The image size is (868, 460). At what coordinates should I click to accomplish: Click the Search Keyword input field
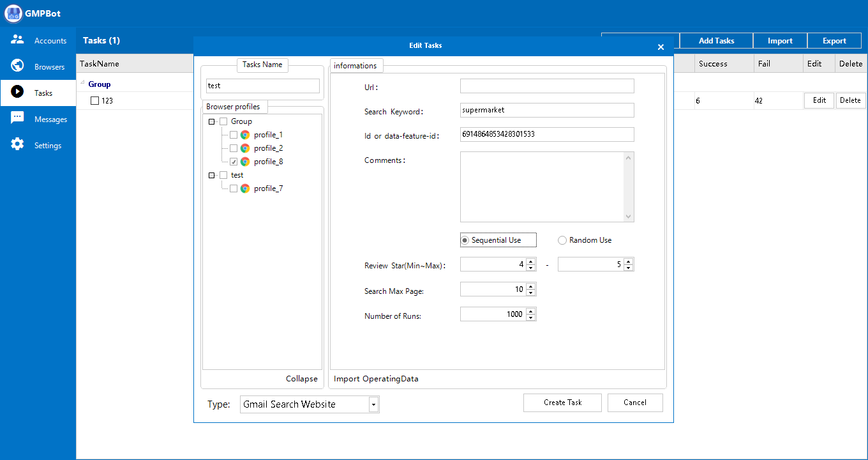(x=547, y=110)
